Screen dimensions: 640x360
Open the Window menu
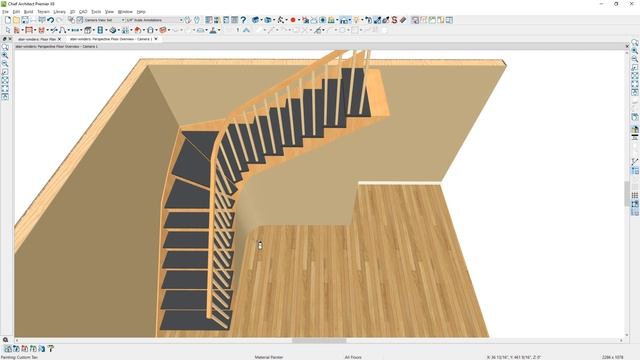[125, 12]
